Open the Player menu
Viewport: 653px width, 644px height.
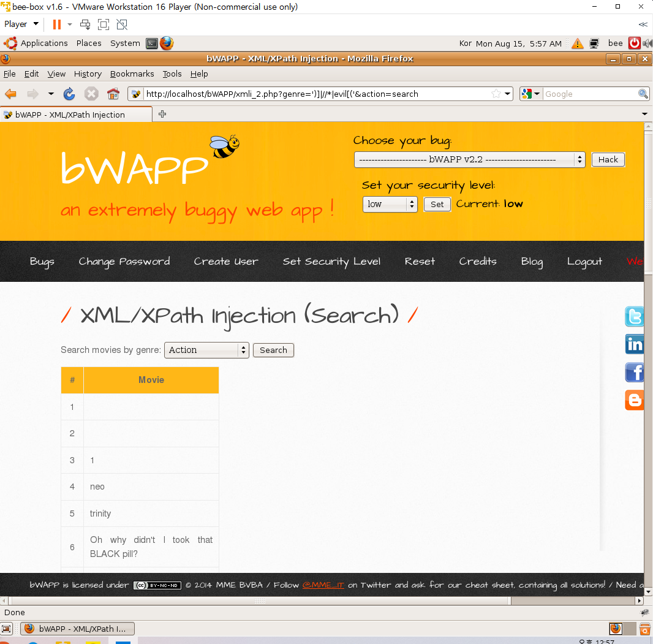point(21,24)
